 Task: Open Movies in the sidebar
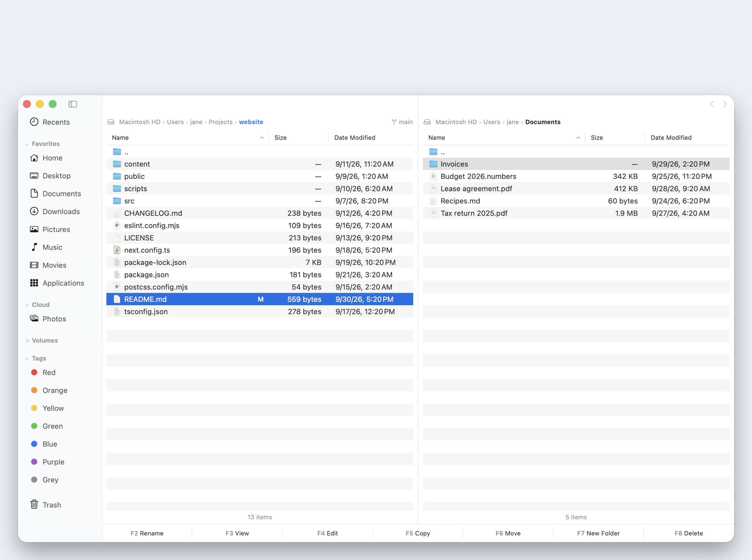click(x=48, y=265)
